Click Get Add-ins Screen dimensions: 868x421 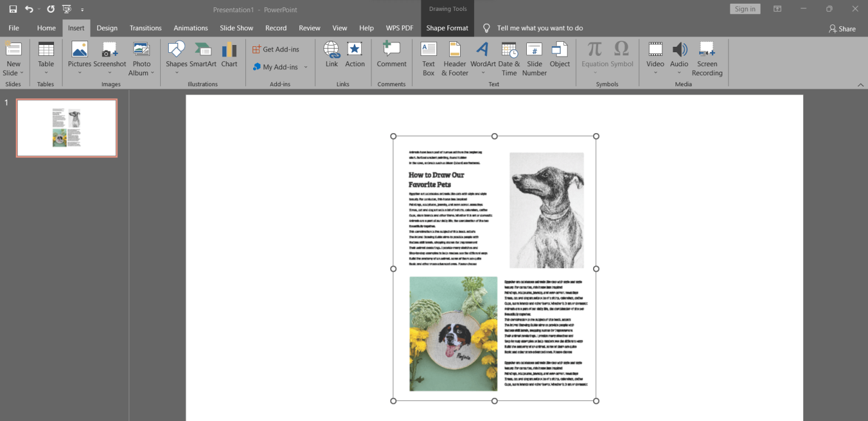pyautogui.click(x=276, y=49)
